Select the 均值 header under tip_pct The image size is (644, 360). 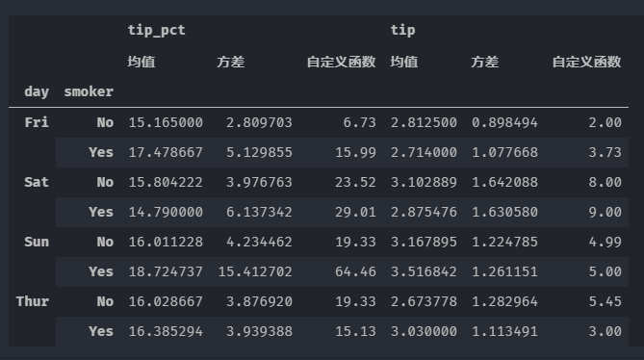point(142,62)
